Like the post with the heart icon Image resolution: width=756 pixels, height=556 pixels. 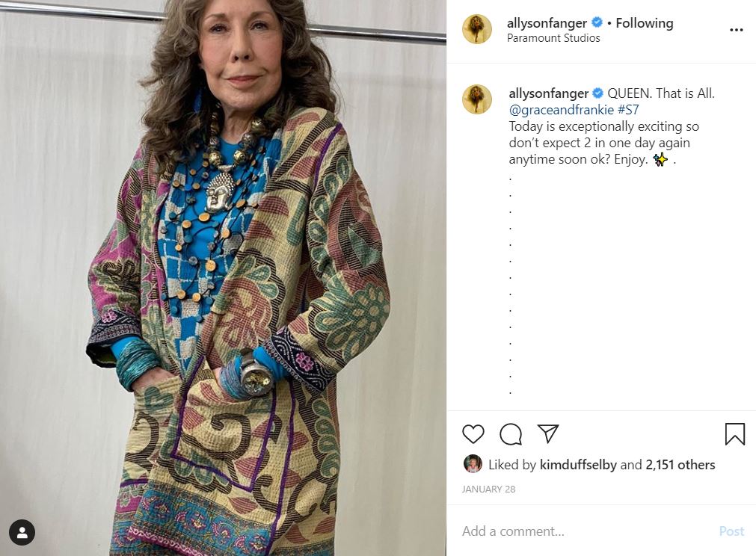point(473,434)
